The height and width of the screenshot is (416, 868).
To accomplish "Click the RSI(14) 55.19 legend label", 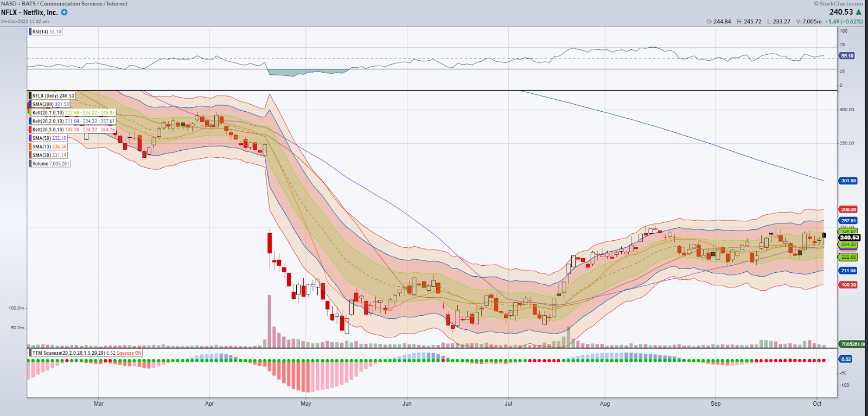I will [47, 32].
